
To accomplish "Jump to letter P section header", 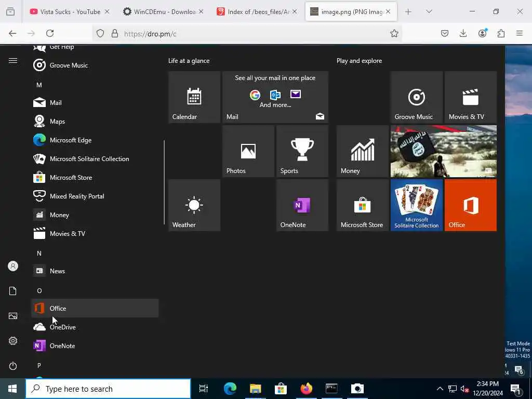I will [39, 365].
